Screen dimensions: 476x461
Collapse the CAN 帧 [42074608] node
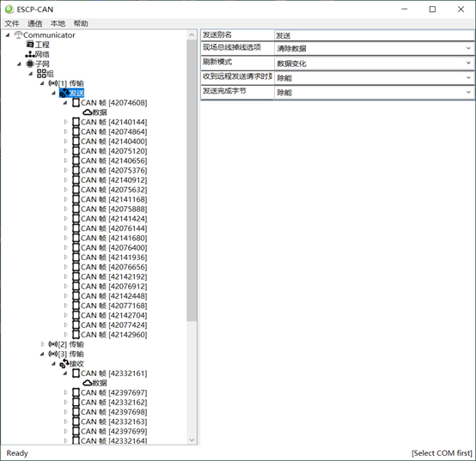[65, 103]
